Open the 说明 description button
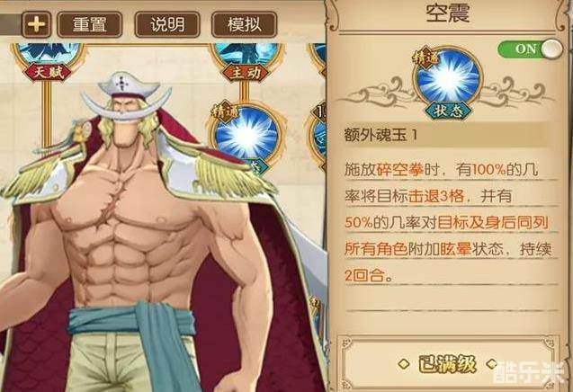The width and height of the screenshot is (573, 392). click(167, 24)
